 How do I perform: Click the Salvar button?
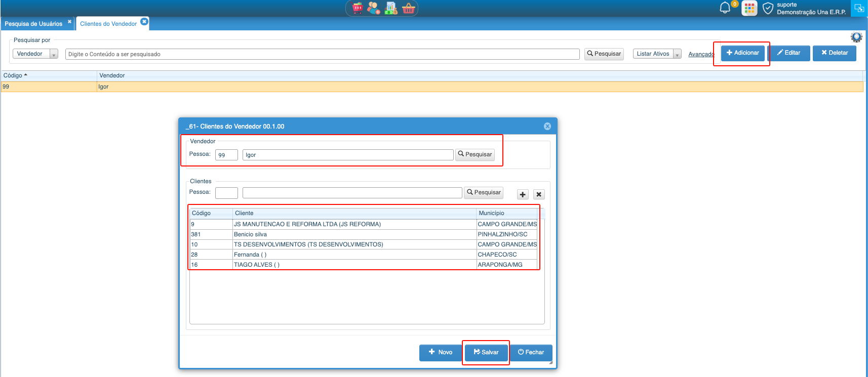click(486, 352)
